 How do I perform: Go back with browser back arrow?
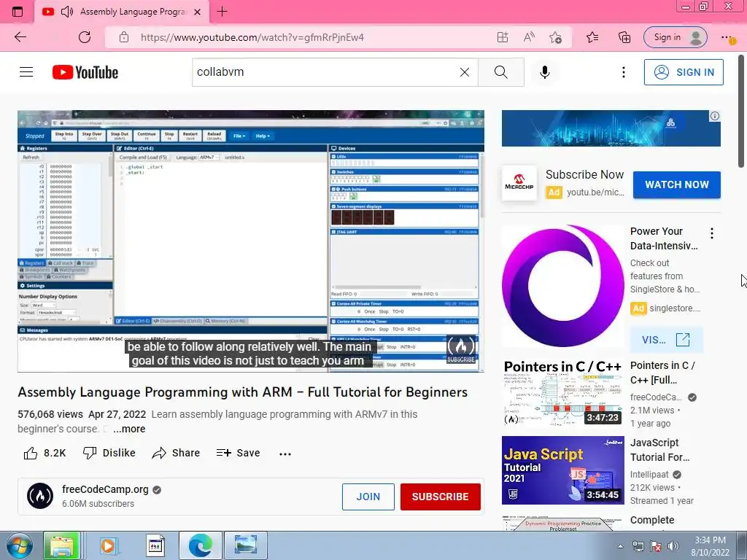point(20,37)
